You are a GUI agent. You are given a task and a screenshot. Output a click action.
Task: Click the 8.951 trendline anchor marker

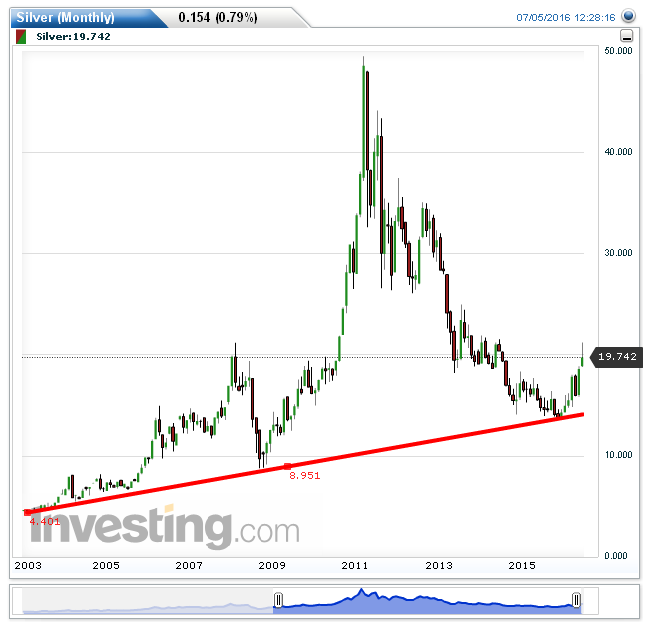click(x=287, y=467)
